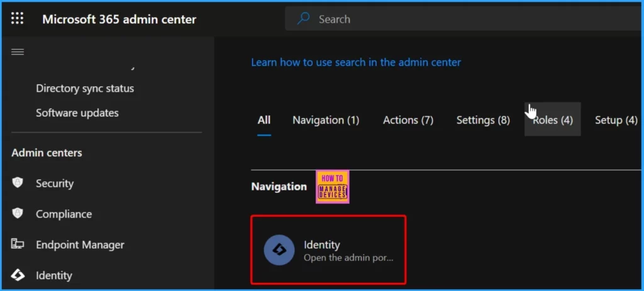Click the Admin centers section heading
The height and width of the screenshot is (291, 644).
(47, 153)
